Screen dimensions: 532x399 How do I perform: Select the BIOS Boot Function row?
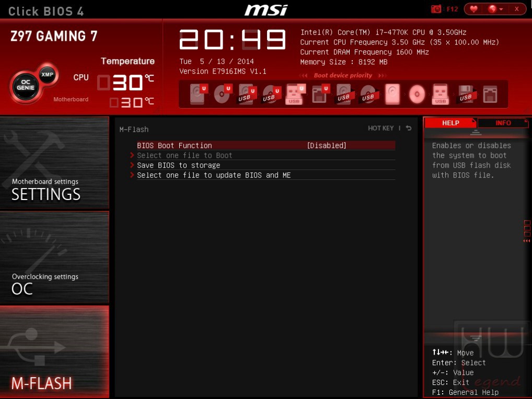pyautogui.click(x=266, y=145)
